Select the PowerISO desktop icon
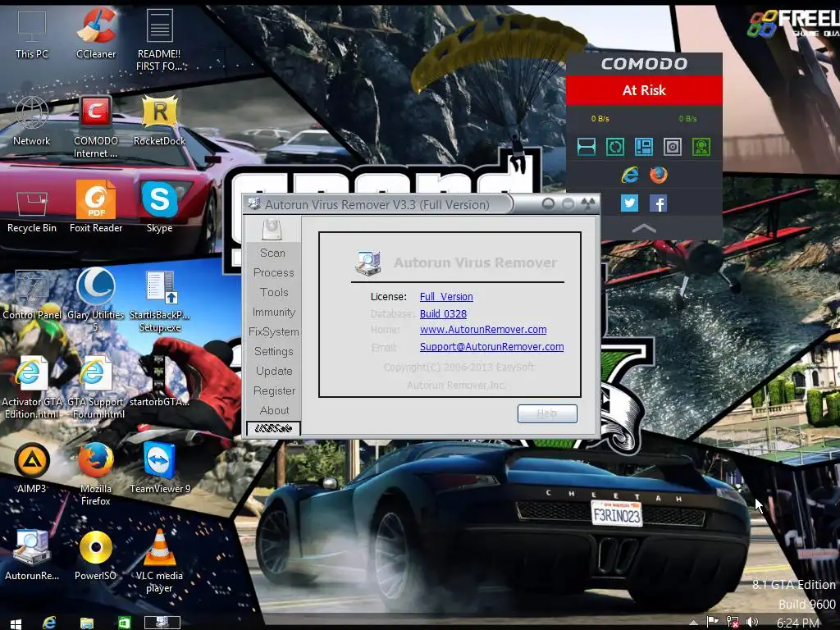840x630 pixels. (96, 555)
